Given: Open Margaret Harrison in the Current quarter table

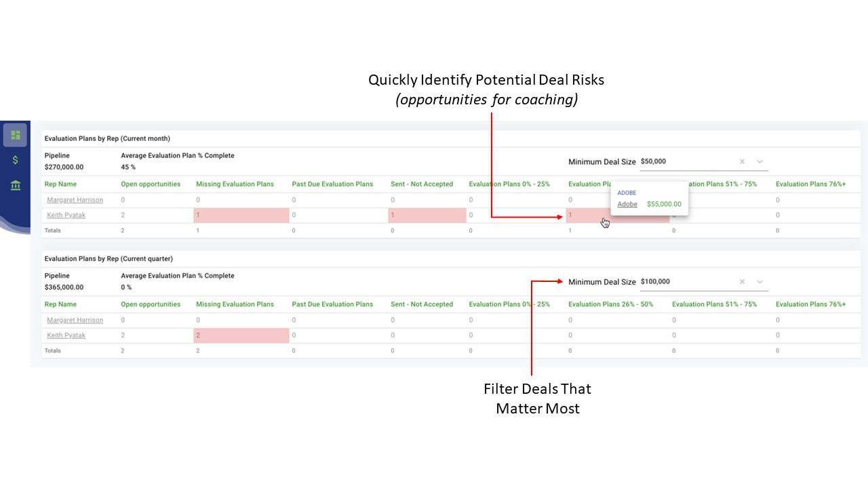Looking at the screenshot, I should 75,320.
